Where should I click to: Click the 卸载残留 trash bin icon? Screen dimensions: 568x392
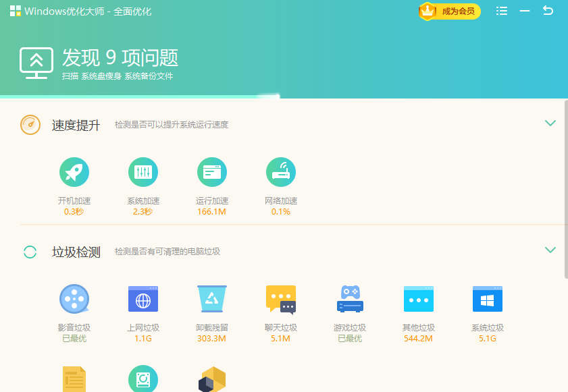[x=212, y=299]
